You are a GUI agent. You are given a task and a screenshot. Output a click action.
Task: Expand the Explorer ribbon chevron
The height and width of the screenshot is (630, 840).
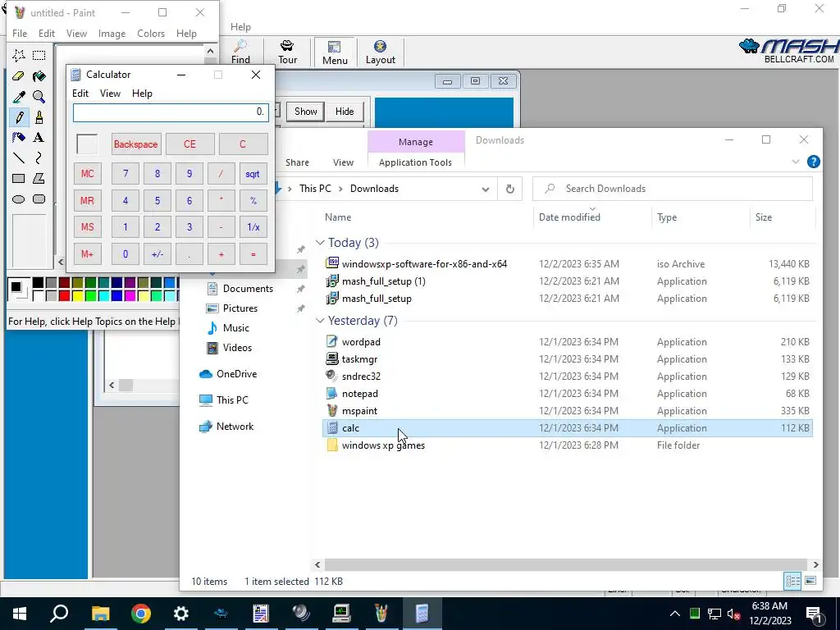(x=796, y=162)
